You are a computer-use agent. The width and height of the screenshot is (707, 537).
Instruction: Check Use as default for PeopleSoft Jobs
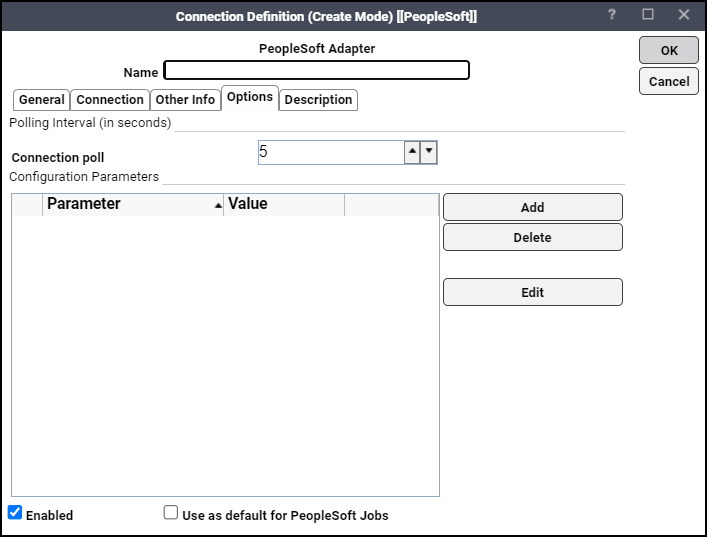(170, 513)
